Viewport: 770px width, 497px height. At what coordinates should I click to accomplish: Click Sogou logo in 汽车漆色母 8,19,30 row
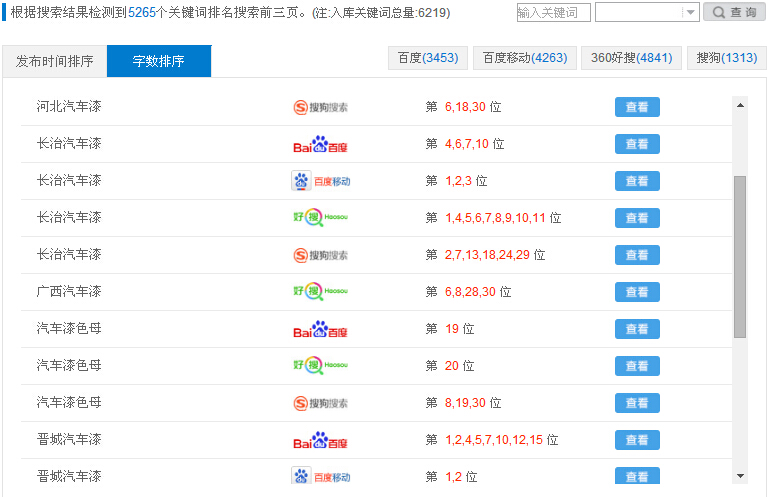[x=320, y=404]
